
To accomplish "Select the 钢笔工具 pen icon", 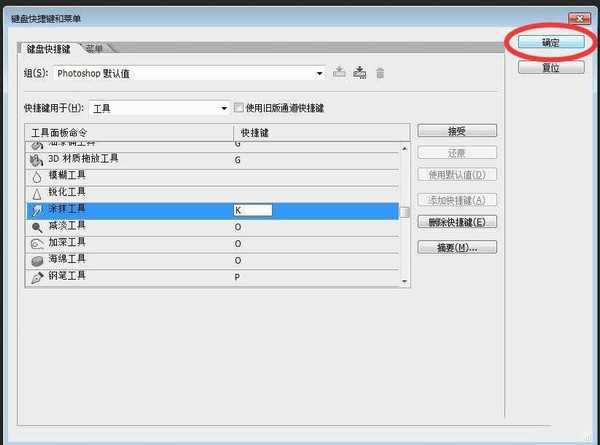I will click(37, 277).
